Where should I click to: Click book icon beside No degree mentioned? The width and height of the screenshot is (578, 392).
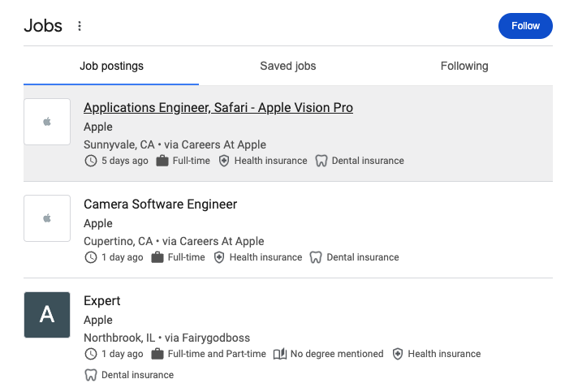point(280,354)
